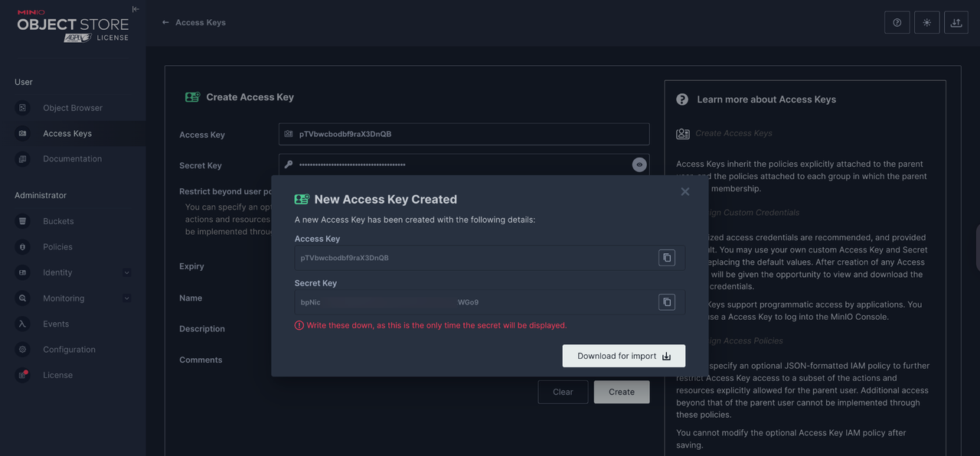980x456 pixels.
Task: Click the MinIO Object Store logo
Action: click(x=72, y=26)
